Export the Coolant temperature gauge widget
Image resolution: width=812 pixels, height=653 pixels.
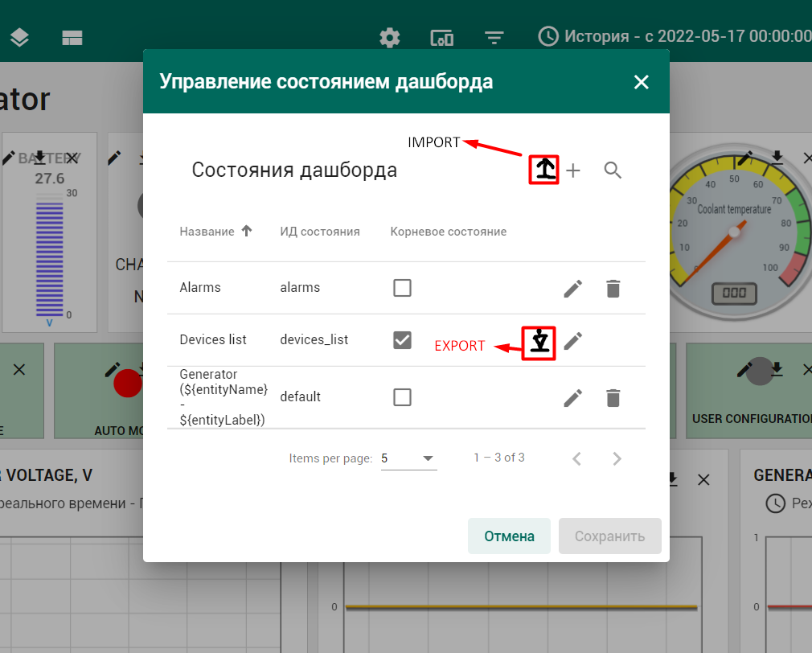[777, 157]
